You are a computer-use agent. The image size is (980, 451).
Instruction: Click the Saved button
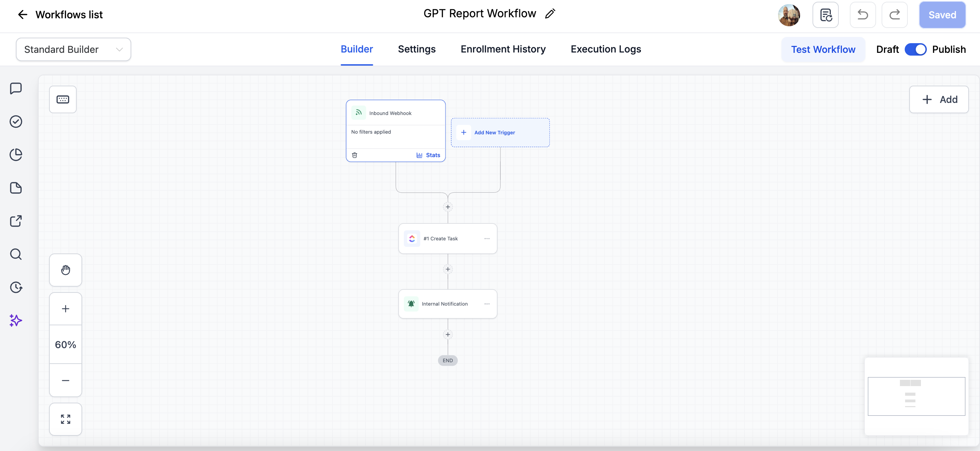942,15
